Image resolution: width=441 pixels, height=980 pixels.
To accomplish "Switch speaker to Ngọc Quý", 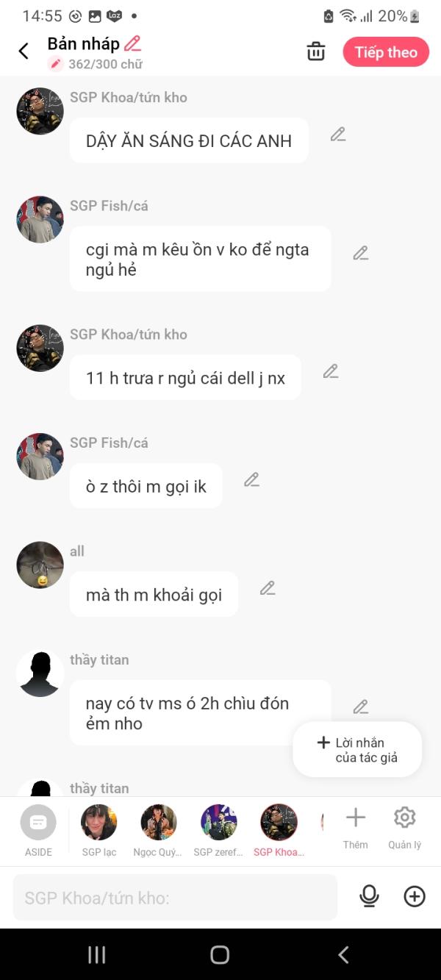I will pyautogui.click(x=159, y=831).
